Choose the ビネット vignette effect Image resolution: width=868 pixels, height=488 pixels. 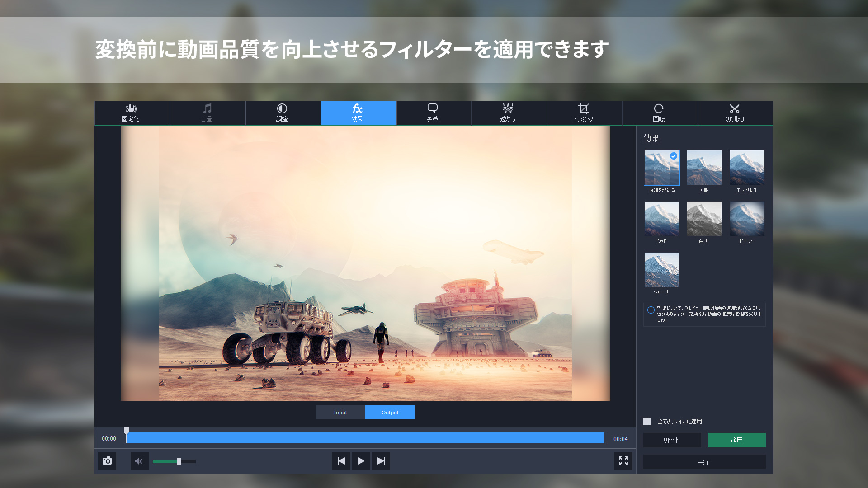747,219
